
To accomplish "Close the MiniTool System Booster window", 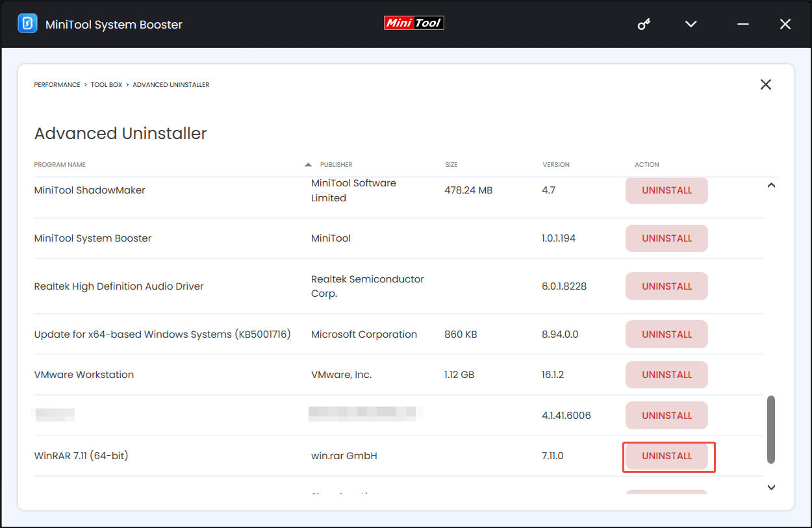I will (x=785, y=24).
